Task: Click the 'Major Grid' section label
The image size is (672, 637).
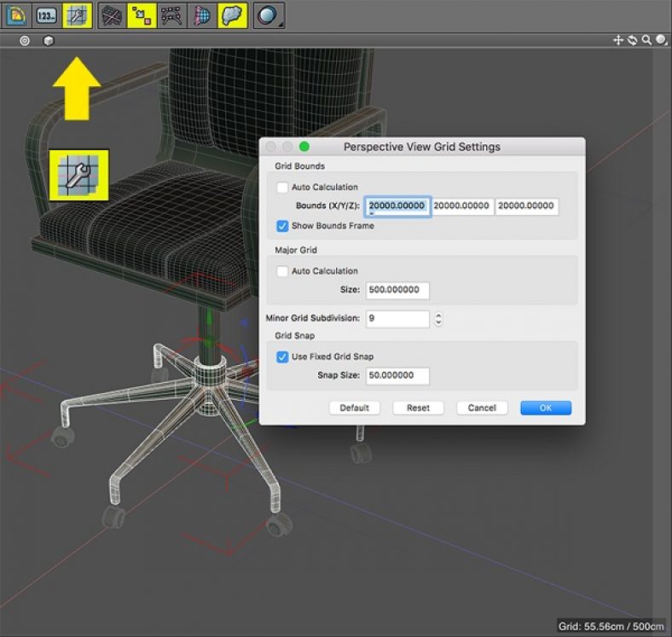Action: [296, 250]
